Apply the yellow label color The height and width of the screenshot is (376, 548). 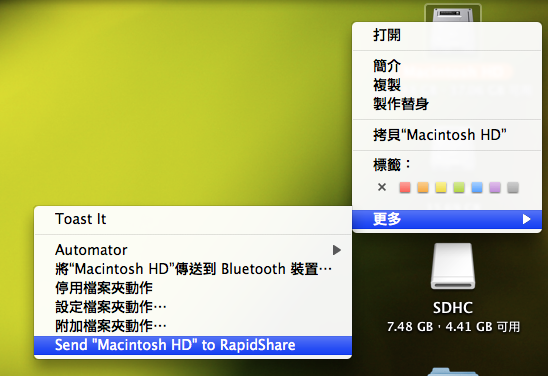click(x=441, y=187)
